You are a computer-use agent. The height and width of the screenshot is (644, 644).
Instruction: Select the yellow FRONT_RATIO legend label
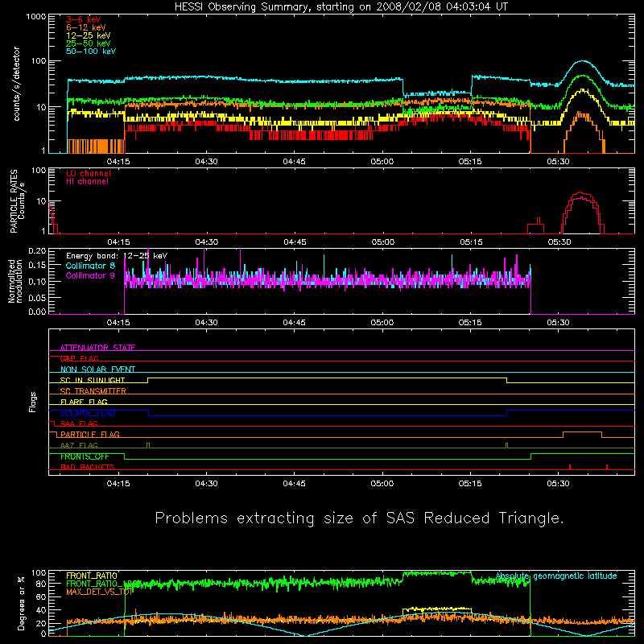click(x=92, y=576)
